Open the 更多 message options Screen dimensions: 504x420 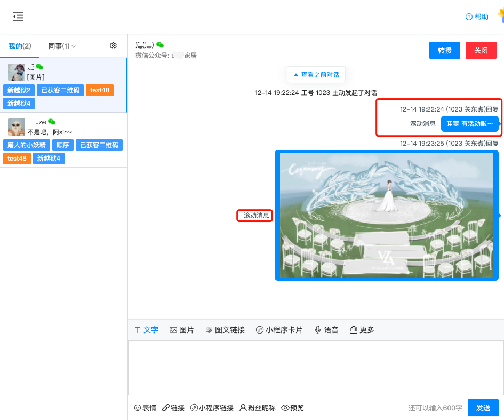coord(362,330)
